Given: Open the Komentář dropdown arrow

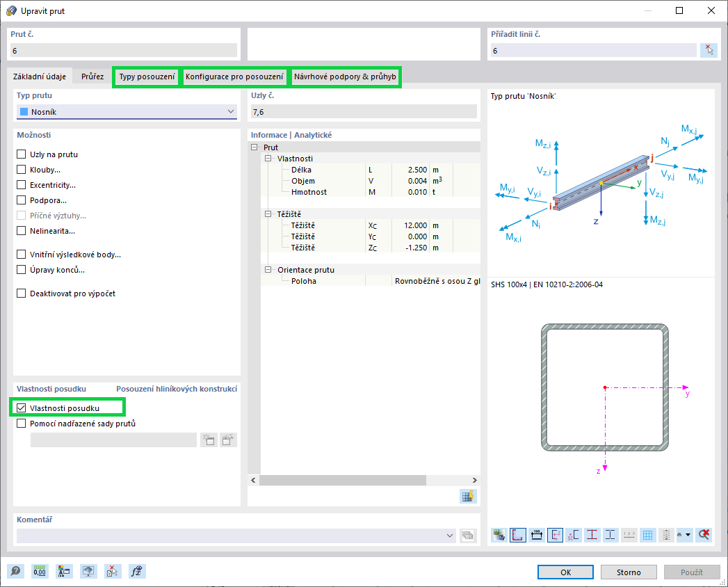Looking at the screenshot, I should (449, 536).
